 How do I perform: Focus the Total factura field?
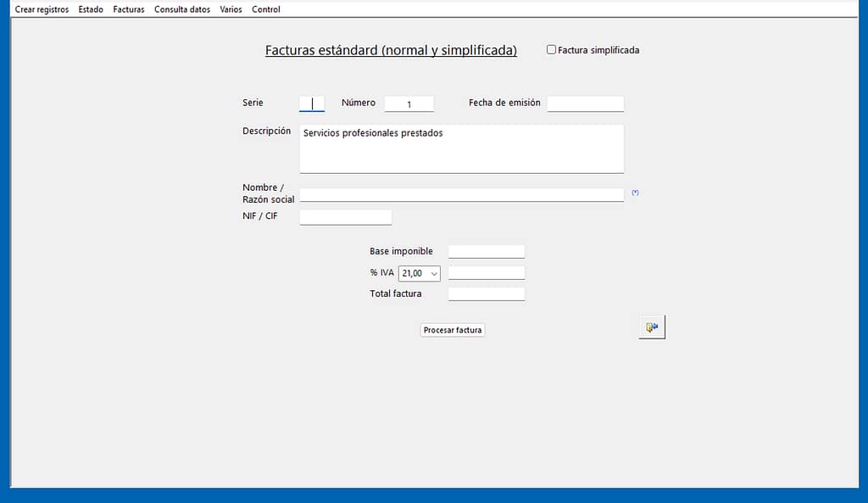pos(486,294)
